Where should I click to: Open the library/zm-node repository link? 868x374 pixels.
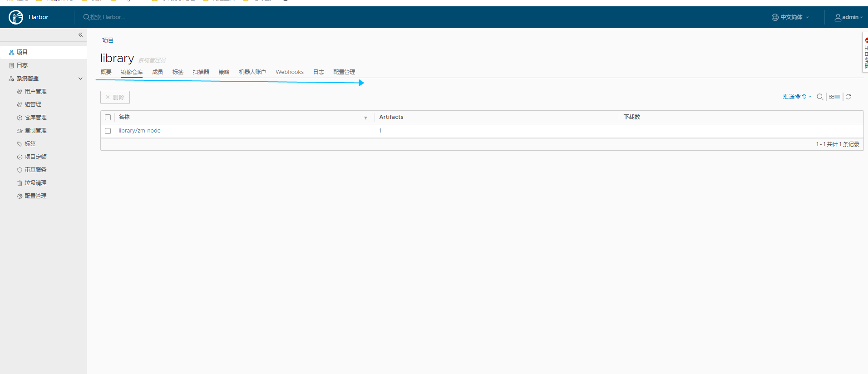pos(139,131)
